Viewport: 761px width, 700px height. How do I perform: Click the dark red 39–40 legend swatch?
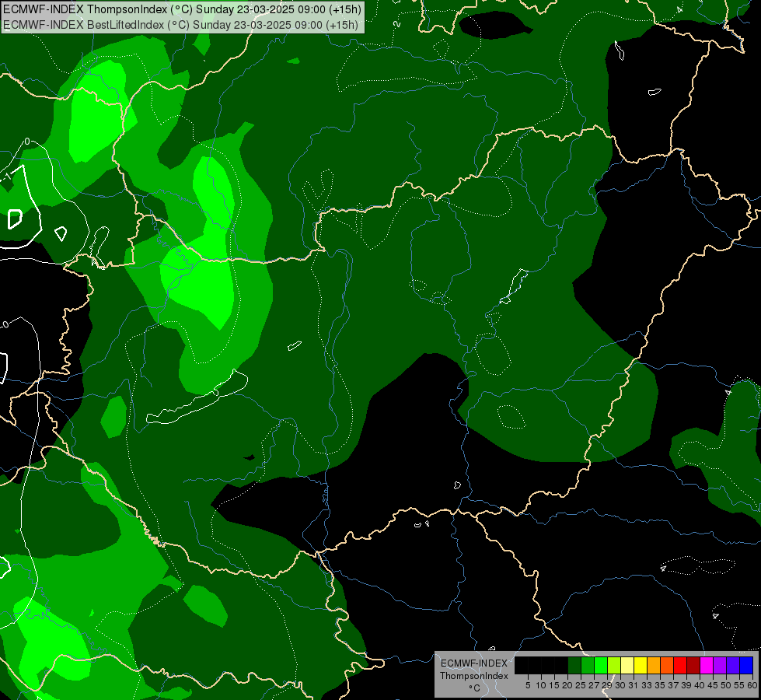pyautogui.click(x=693, y=665)
